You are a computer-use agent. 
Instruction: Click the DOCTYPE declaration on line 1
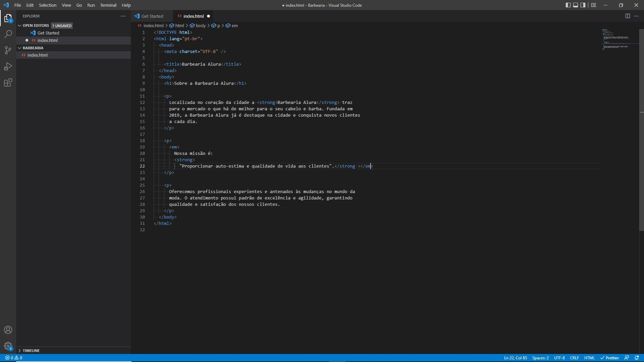click(173, 32)
